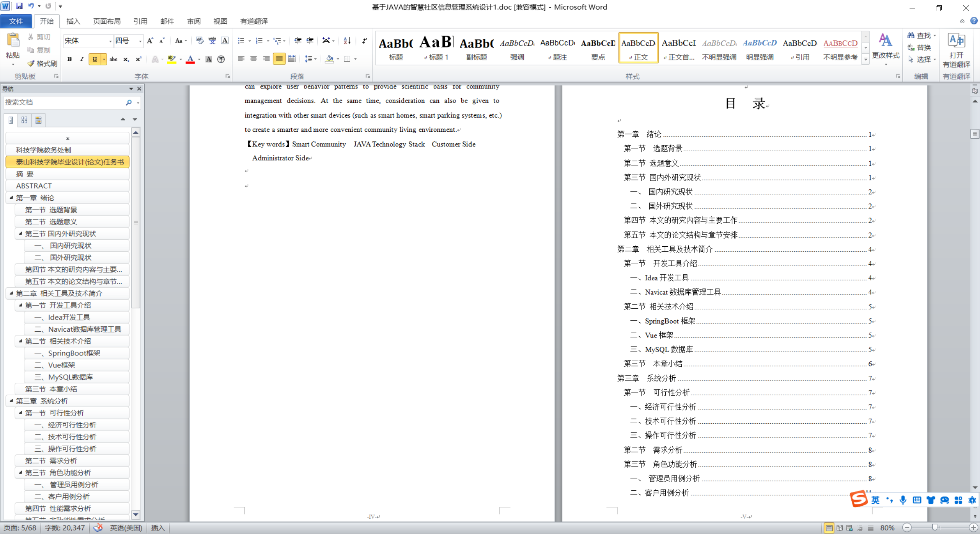Switch to the 插入 ribbon tab
Viewport: 980px width, 534px height.
(x=73, y=21)
